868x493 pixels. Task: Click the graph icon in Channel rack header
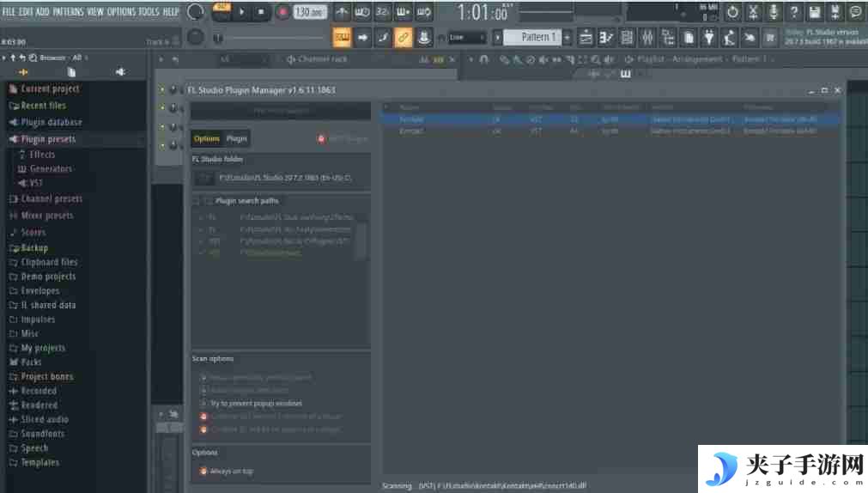point(424,59)
